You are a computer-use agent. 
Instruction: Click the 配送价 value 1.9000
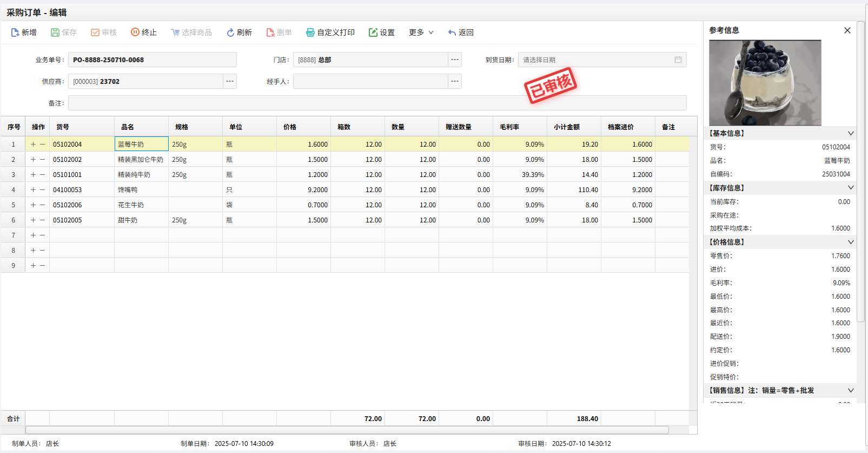pos(841,337)
